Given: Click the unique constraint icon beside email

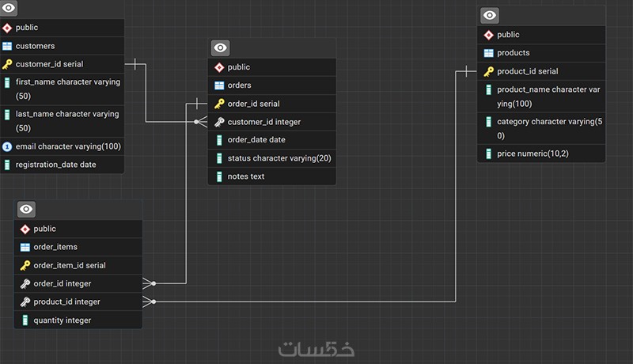Looking at the screenshot, I should (7, 146).
